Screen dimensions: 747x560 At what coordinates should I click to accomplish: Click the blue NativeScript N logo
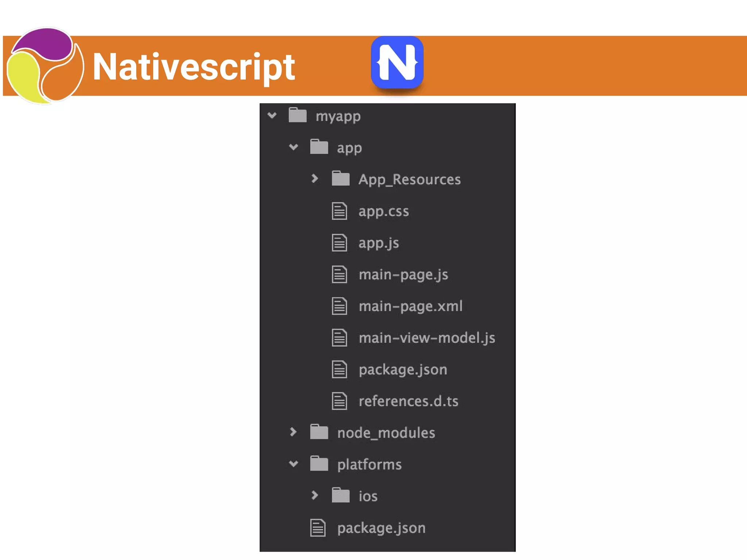click(397, 62)
